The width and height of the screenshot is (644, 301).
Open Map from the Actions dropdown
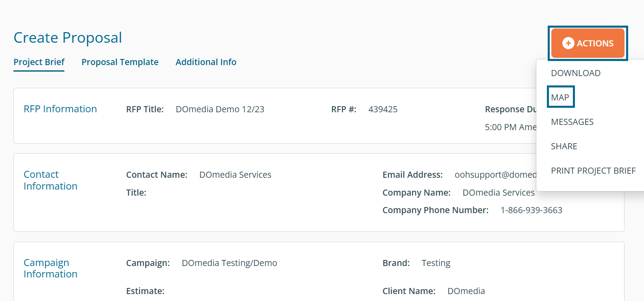[560, 98]
